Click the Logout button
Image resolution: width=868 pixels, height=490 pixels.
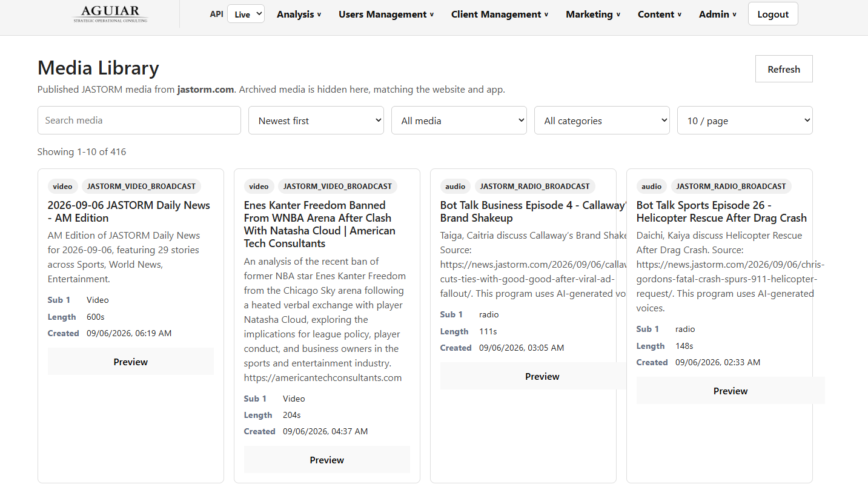[773, 14]
